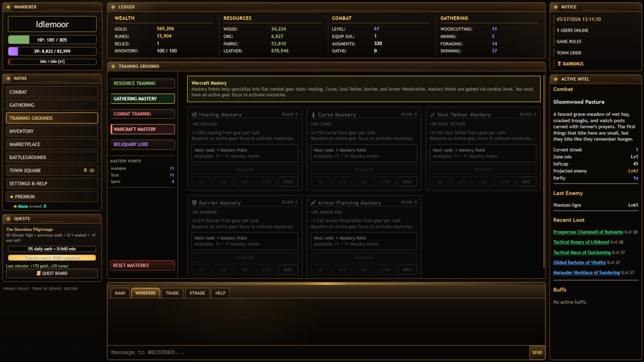Select Reliquary Lore section
Viewport: 644px width, 362px height.
(x=143, y=144)
